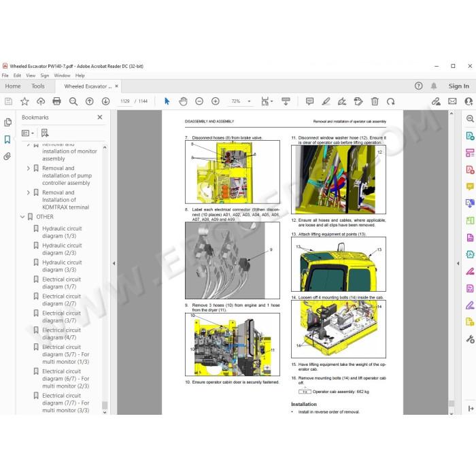Open bookmarks options menu
This screenshot has width=476, height=476.
tap(28, 133)
